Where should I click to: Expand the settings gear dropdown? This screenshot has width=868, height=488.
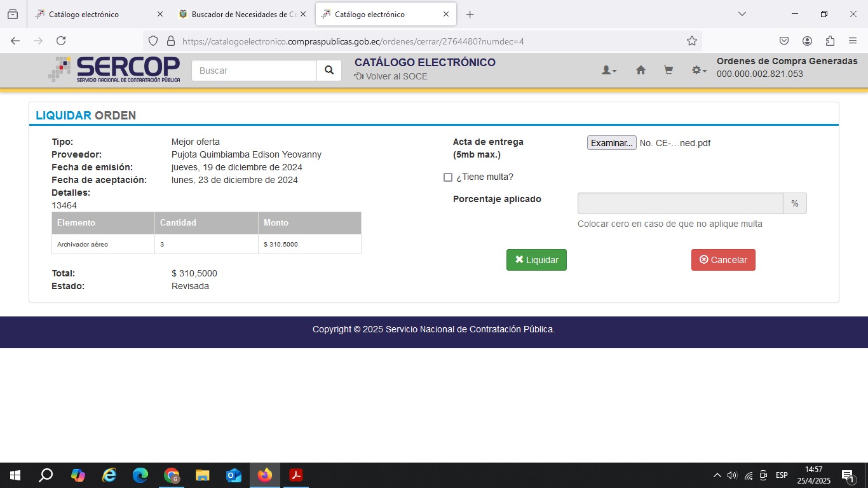(699, 71)
